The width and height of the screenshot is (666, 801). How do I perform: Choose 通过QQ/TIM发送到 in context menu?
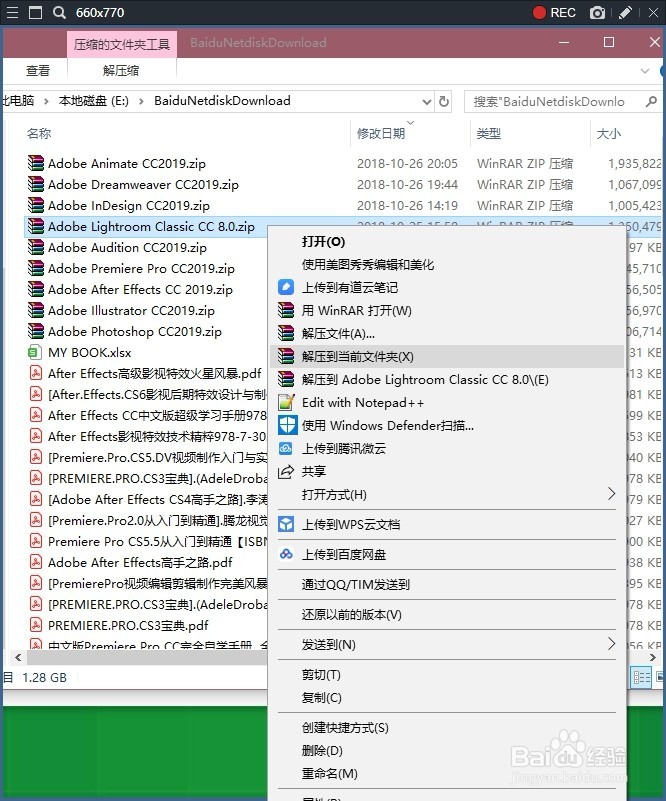click(x=355, y=584)
